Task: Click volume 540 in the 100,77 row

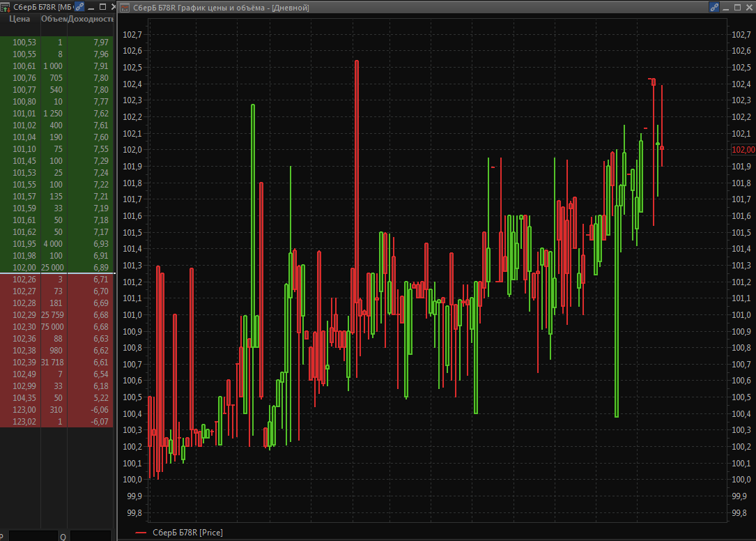Action: pyautogui.click(x=56, y=90)
